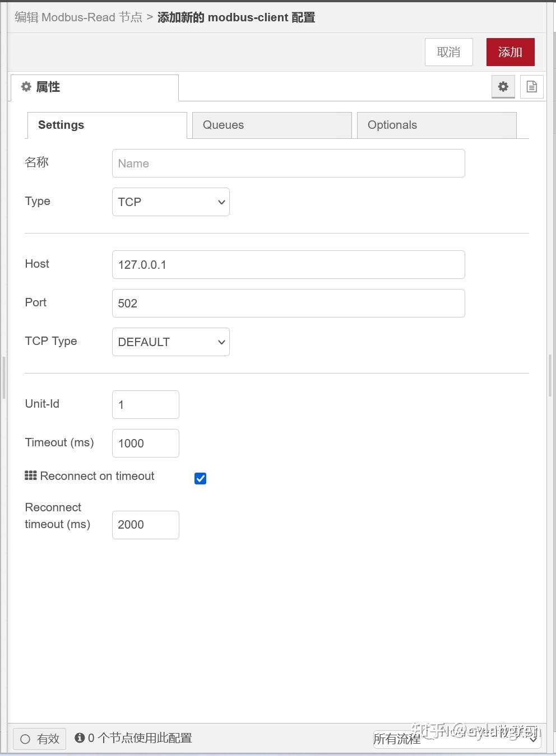Click the Unit-Id field showing 1
The width and height of the screenshot is (556, 756).
(x=145, y=404)
